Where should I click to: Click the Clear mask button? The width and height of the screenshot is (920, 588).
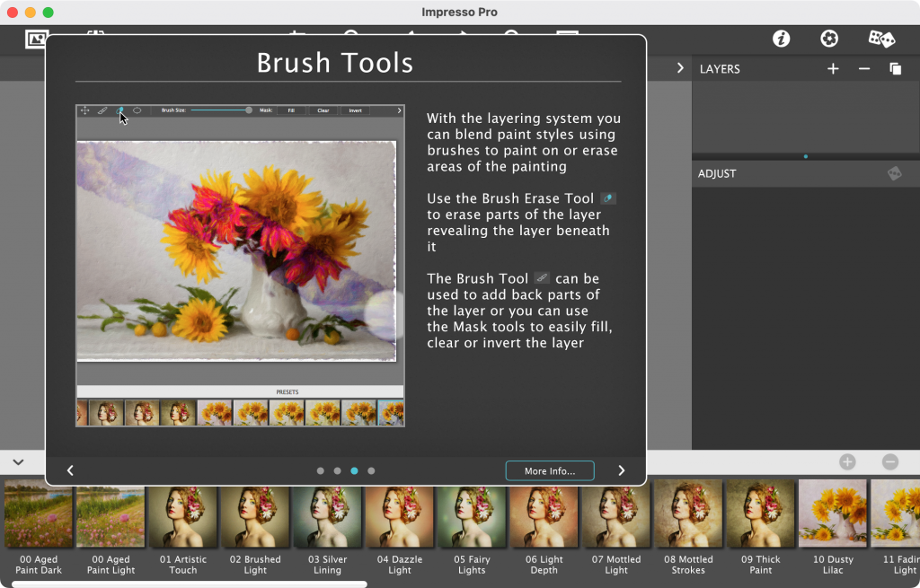click(322, 110)
